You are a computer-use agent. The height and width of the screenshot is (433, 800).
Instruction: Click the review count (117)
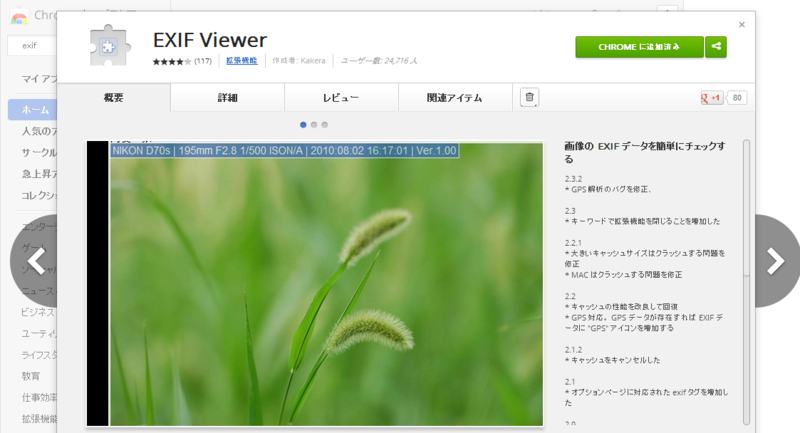tap(203, 61)
